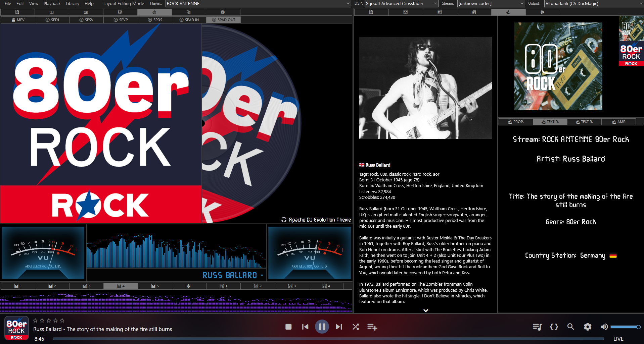This screenshot has width=644, height=344.
Task: Stop playback with the stop button
Action: click(288, 327)
